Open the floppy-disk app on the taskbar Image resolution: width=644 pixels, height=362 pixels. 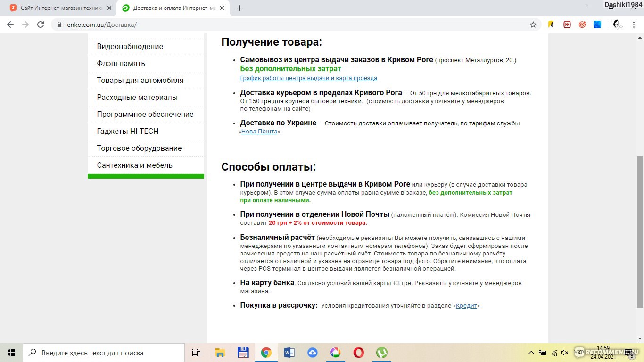click(x=243, y=353)
